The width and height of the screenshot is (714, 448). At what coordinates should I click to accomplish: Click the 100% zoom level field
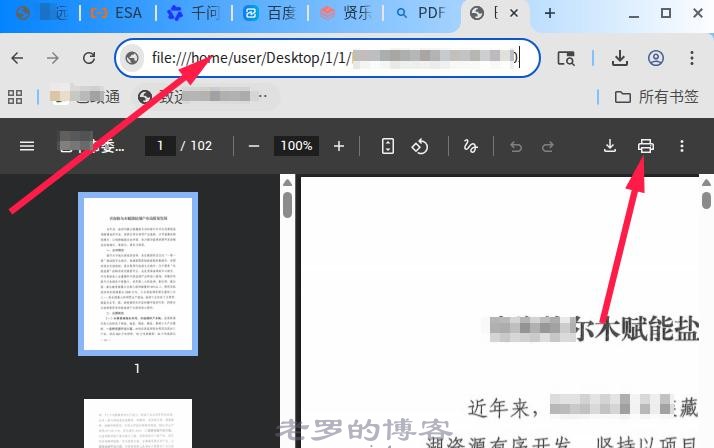coord(296,146)
